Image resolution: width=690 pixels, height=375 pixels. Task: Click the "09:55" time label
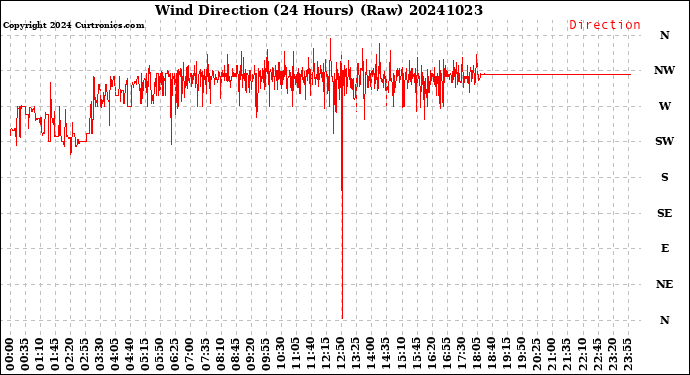266,354
